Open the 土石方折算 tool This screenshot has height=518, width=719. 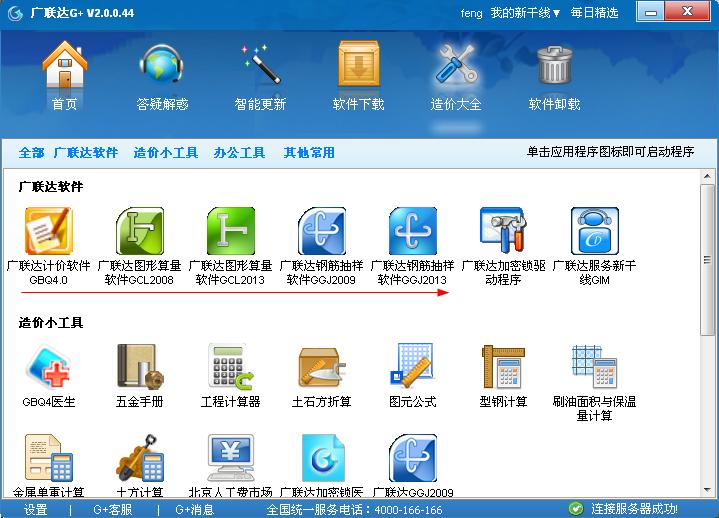coord(321,367)
